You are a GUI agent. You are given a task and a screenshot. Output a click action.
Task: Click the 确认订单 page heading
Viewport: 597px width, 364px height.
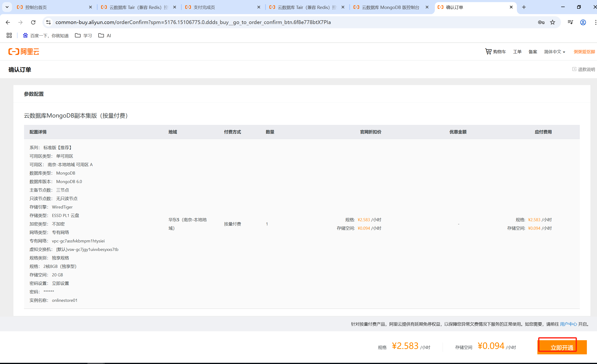[20, 70]
